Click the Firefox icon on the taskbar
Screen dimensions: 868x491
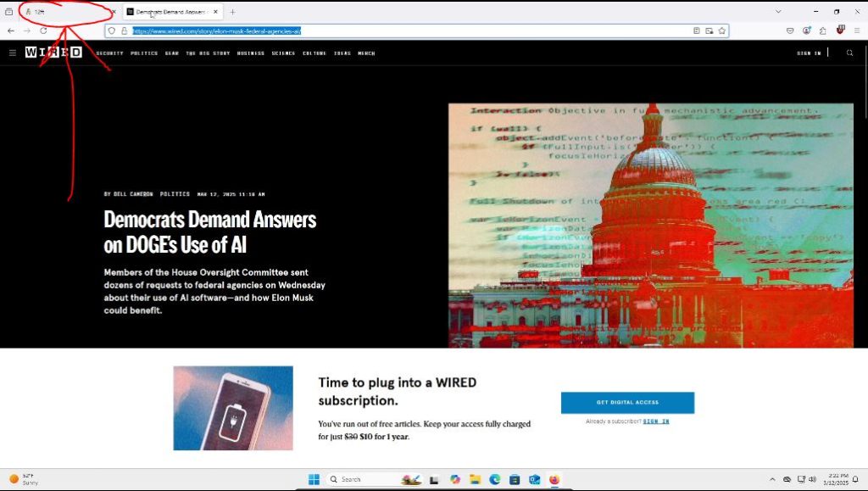coord(554,479)
